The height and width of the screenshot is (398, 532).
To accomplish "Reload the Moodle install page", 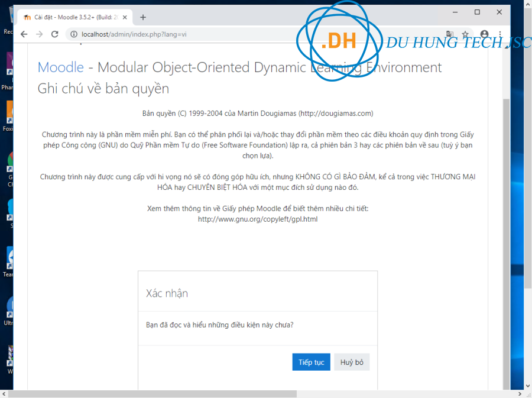I will tap(54, 34).
